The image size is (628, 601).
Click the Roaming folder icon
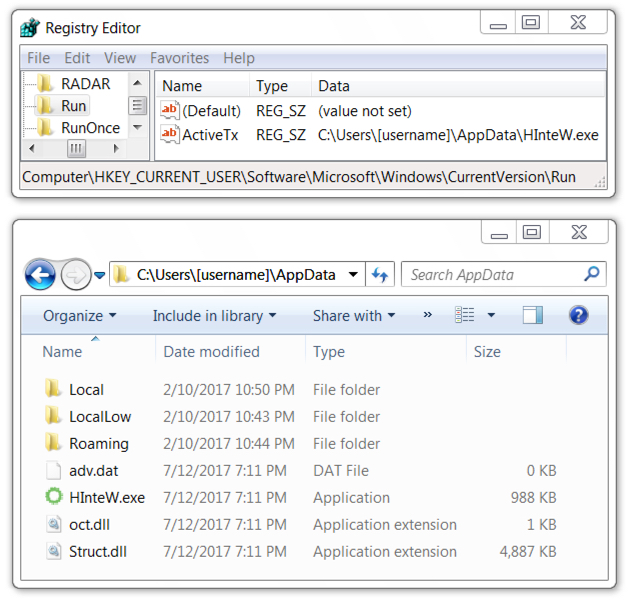point(53,442)
